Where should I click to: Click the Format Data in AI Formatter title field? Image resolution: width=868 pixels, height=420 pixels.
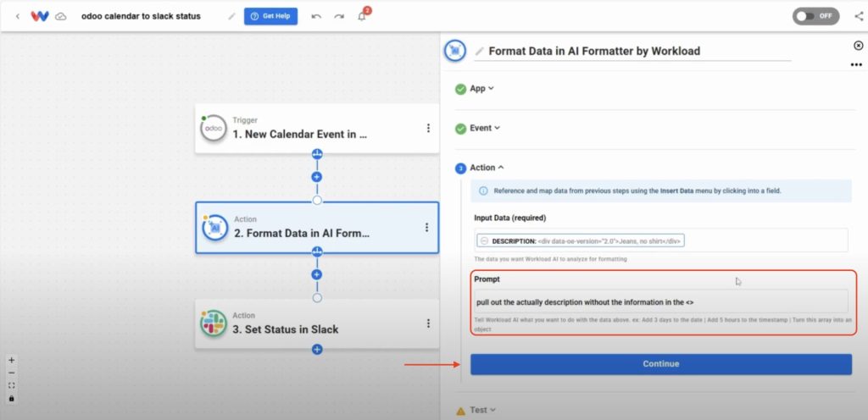pyautogui.click(x=632, y=52)
